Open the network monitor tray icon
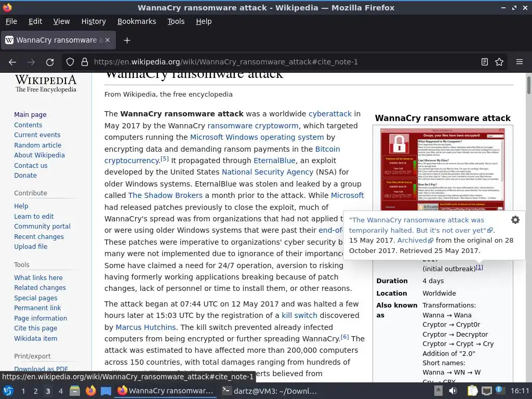This screenshot has width=532, height=399. 486,391
